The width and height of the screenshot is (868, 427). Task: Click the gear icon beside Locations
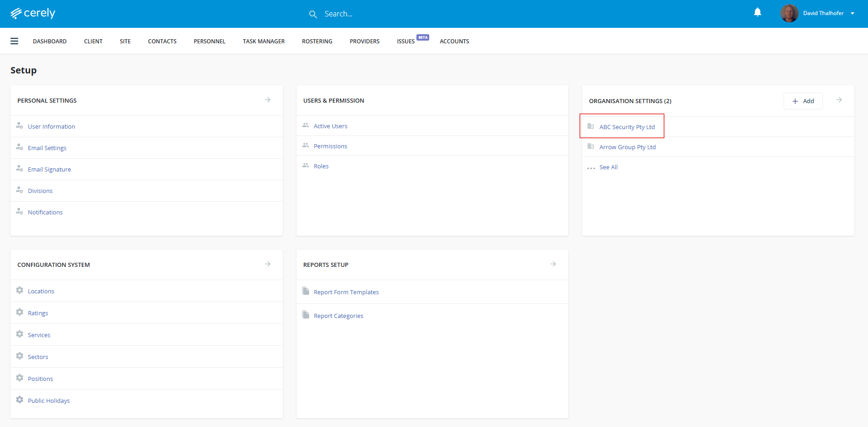point(20,291)
